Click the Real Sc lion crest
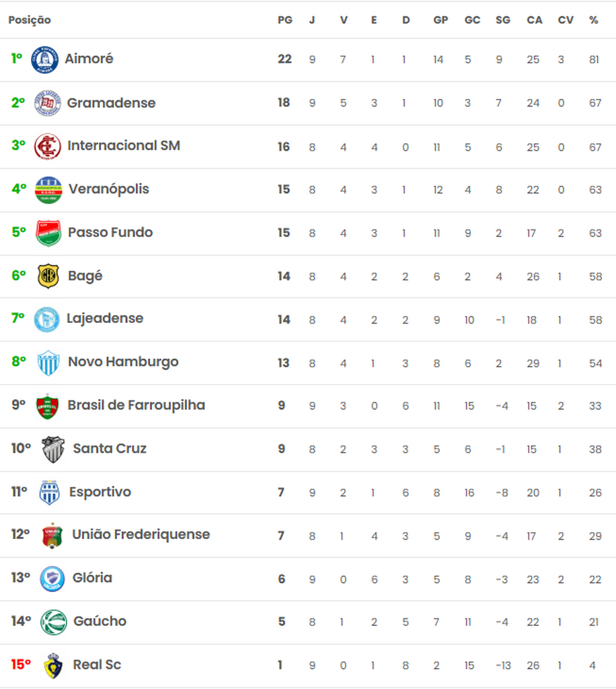Screen dimensions: 616x689 (x=53, y=665)
